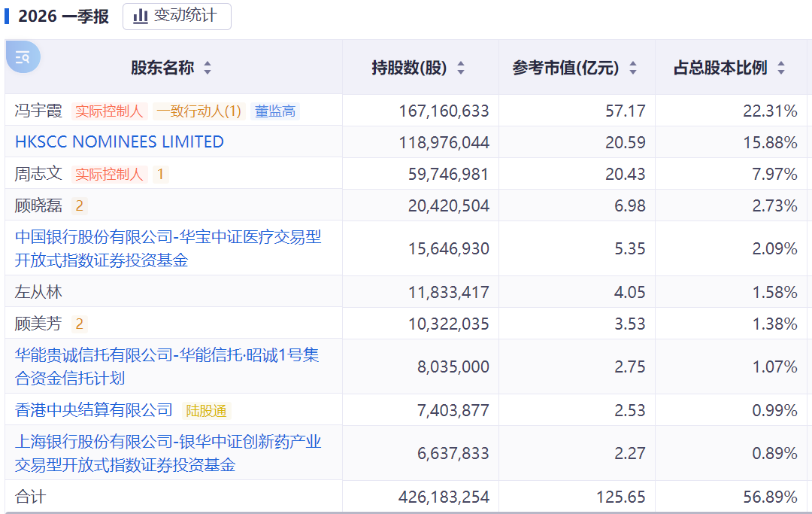
Task: Click the 参考市值(亿元) column header text
Action: [x=565, y=68]
